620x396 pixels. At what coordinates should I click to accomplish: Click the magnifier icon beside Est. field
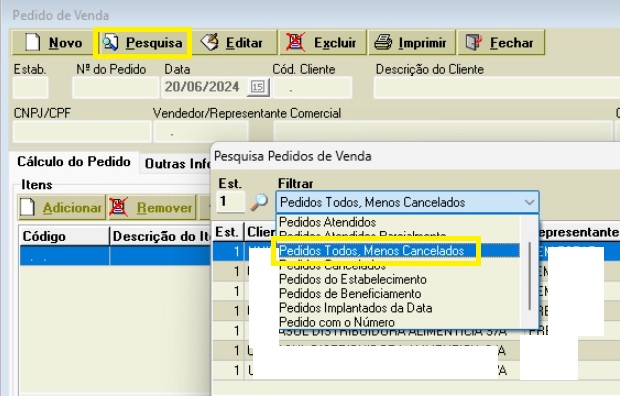(259, 202)
